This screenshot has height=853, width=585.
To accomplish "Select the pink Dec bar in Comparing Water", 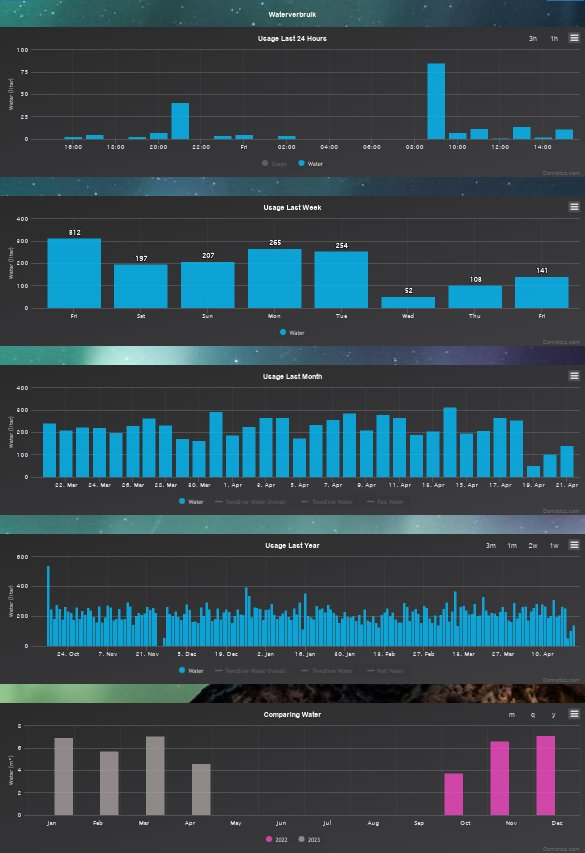I will click(x=546, y=775).
